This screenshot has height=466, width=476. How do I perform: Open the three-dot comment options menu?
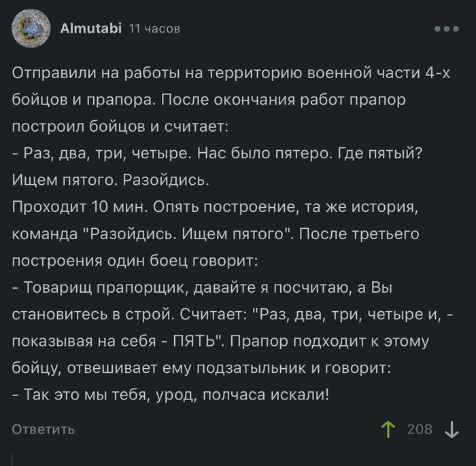click(x=447, y=29)
